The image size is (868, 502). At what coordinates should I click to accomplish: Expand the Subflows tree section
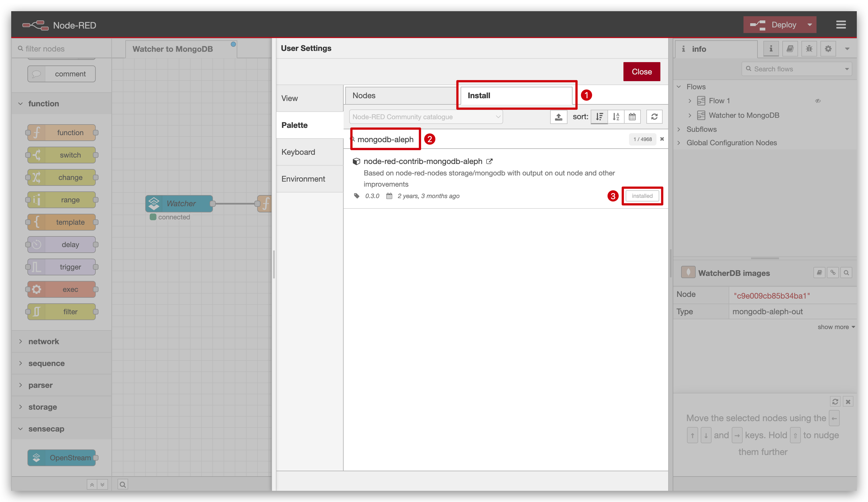click(679, 129)
